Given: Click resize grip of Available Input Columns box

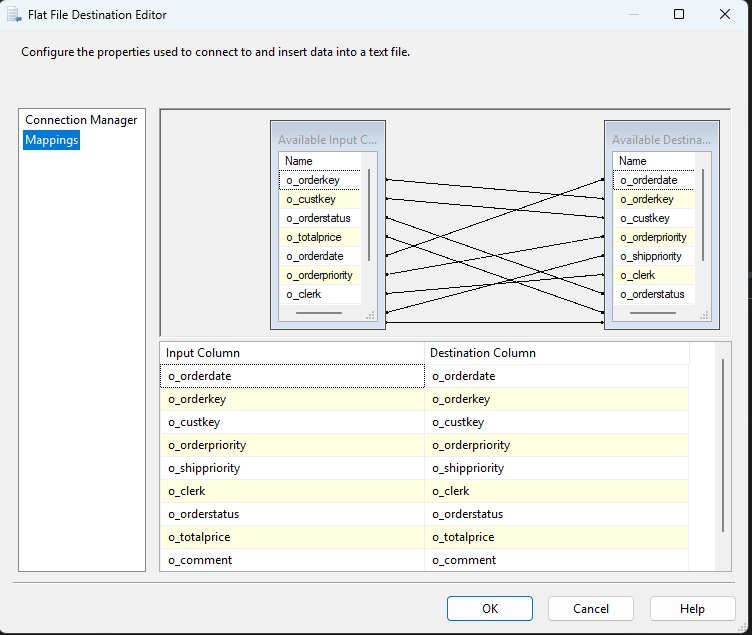Looking at the screenshot, I should click(x=370, y=316).
